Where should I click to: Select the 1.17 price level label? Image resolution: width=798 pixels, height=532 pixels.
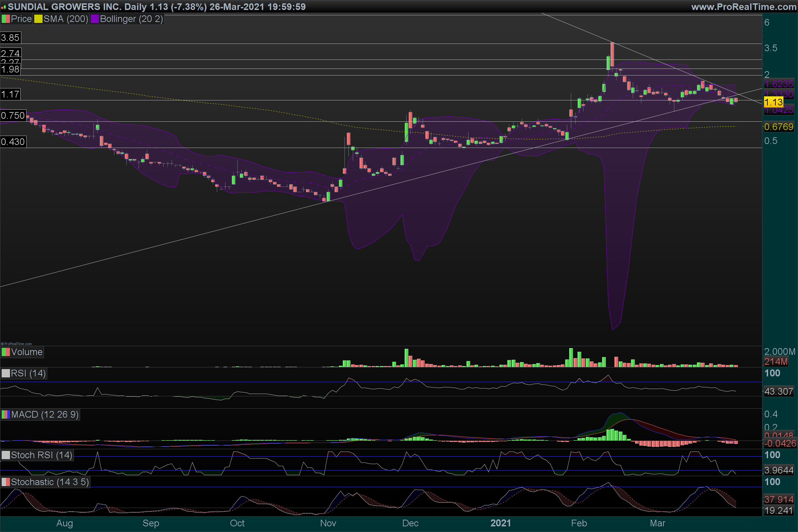coord(10,94)
